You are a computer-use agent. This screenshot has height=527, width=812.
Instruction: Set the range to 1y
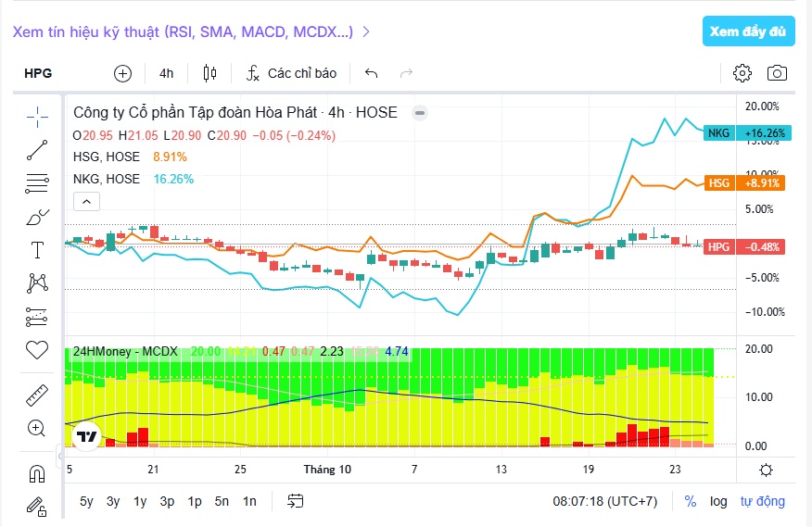click(140, 501)
